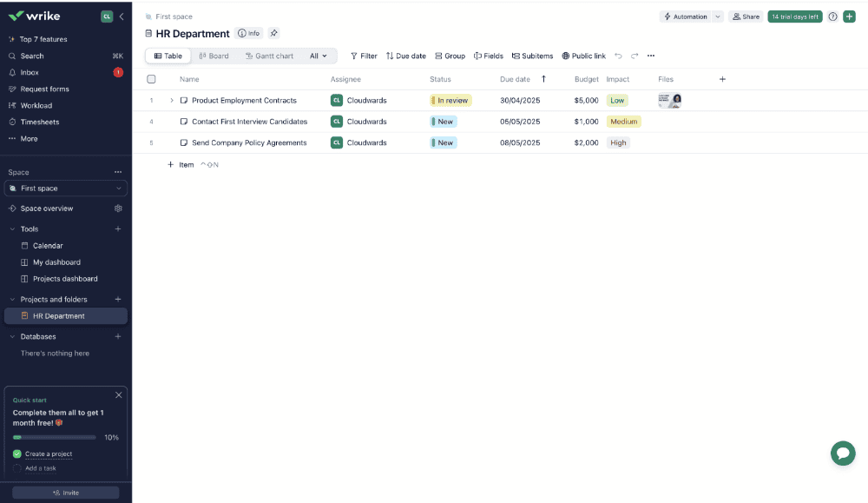Image resolution: width=868 pixels, height=503 pixels.
Task: Click the Invite button in sidebar
Action: coord(66,493)
